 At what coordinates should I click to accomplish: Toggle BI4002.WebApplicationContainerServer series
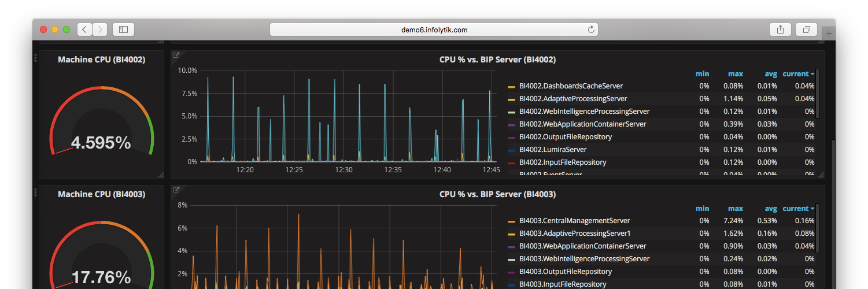(x=582, y=124)
